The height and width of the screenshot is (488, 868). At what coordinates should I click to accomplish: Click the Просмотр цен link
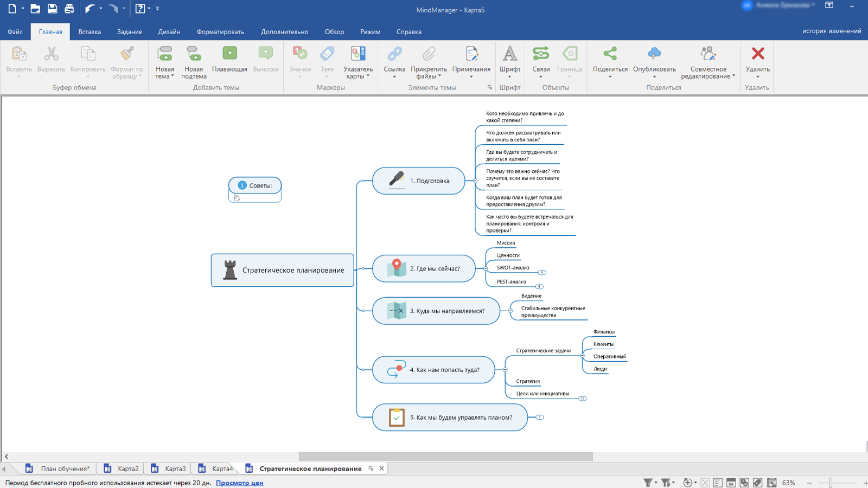[x=239, y=483]
